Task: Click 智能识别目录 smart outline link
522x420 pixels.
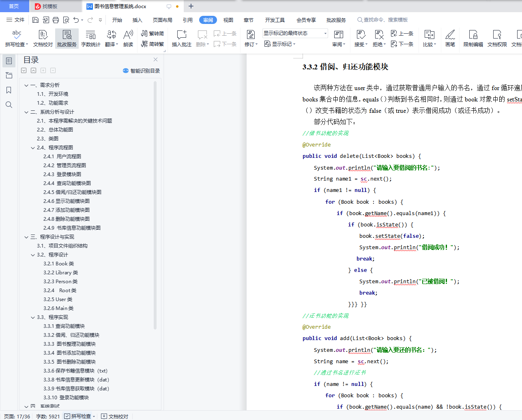Action: pyautogui.click(x=142, y=71)
